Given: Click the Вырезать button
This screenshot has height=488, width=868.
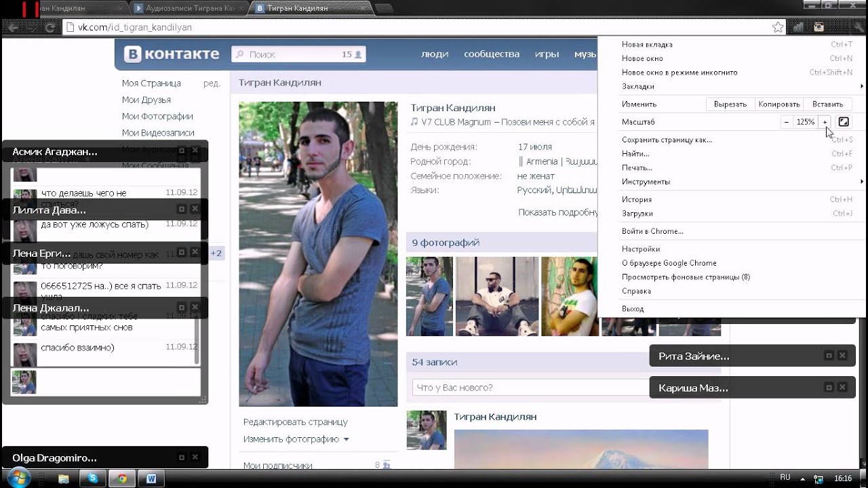Looking at the screenshot, I should 730,104.
